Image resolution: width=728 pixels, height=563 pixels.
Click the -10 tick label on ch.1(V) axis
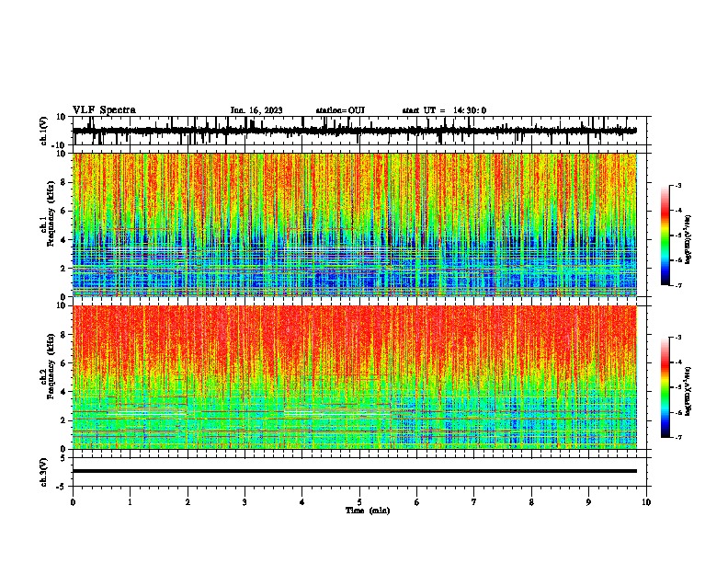(59, 145)
